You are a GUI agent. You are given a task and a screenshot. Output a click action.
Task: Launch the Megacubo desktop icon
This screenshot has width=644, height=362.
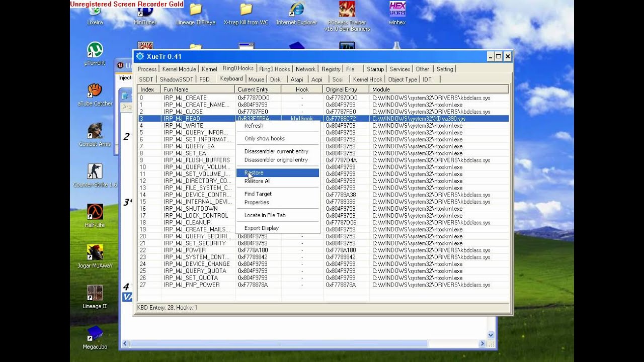(95, 337)
